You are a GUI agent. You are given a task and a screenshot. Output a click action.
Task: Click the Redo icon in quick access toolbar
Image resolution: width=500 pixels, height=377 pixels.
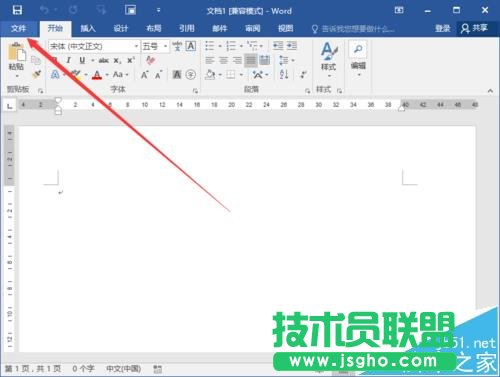[73, 10]
